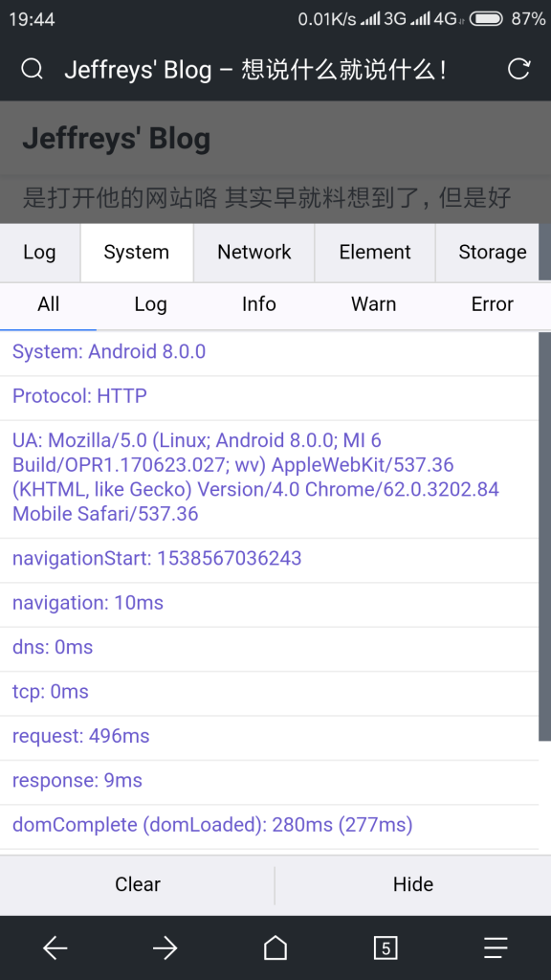Screen dimensions: 551x980
Task: Return home using the home icon
Action: (275, 947)
